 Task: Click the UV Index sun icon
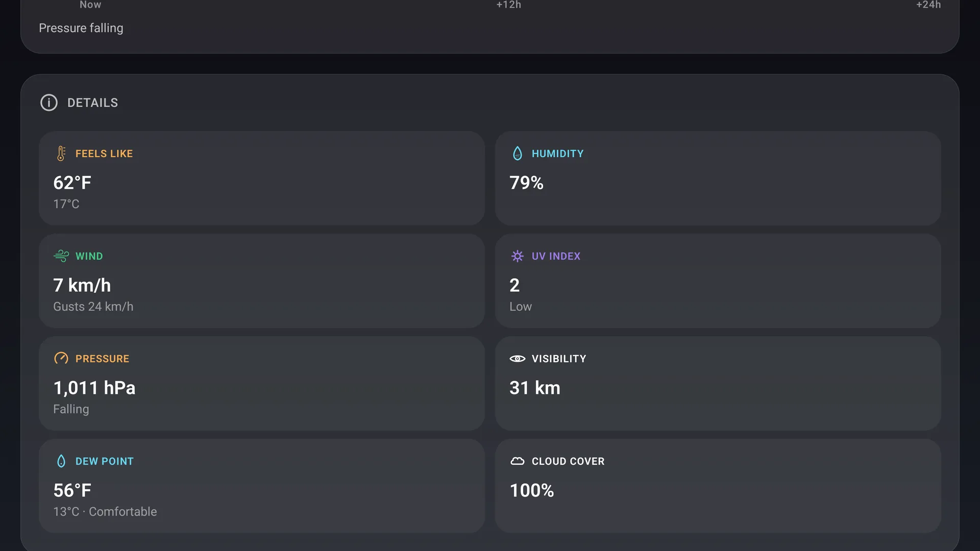pos(518,256)
